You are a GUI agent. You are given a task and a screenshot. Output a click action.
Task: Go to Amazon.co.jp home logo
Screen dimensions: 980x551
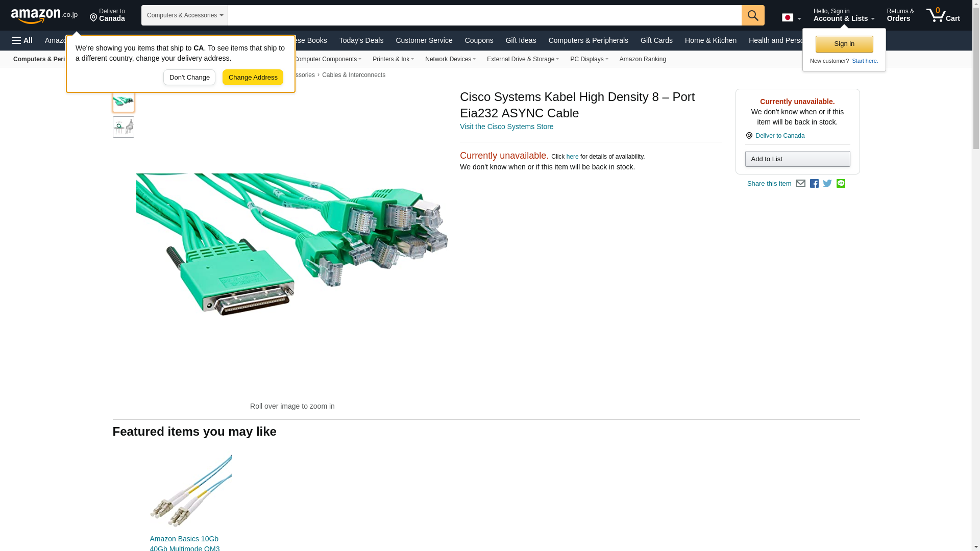[44, 16]
